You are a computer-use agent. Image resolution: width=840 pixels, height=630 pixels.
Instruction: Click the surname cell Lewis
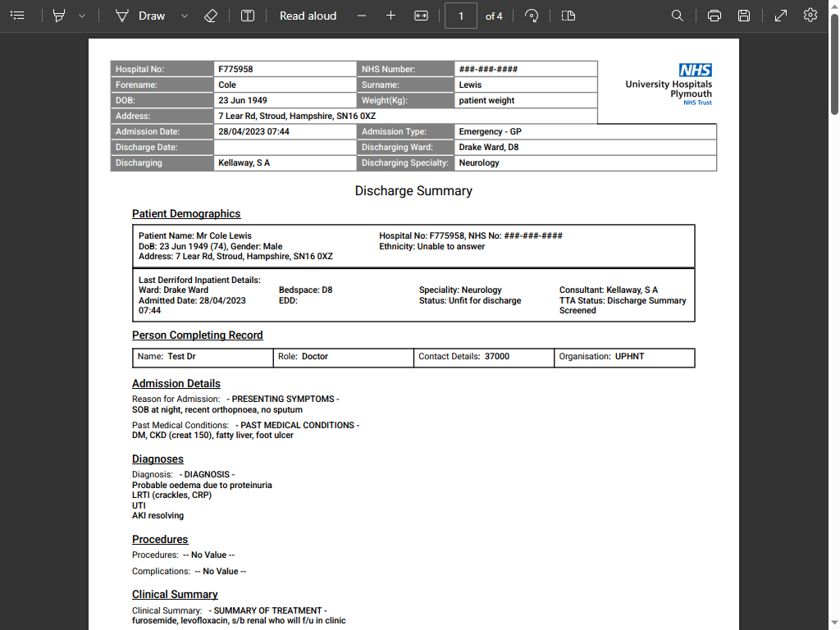click(526, 84)
